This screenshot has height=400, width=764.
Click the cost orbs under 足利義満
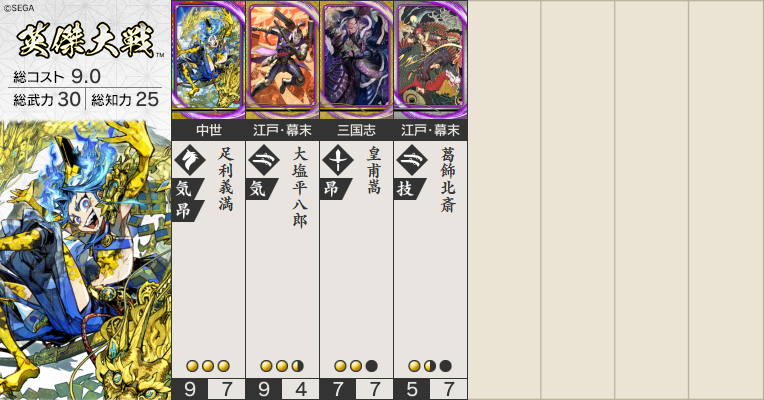tap(208, 366)
